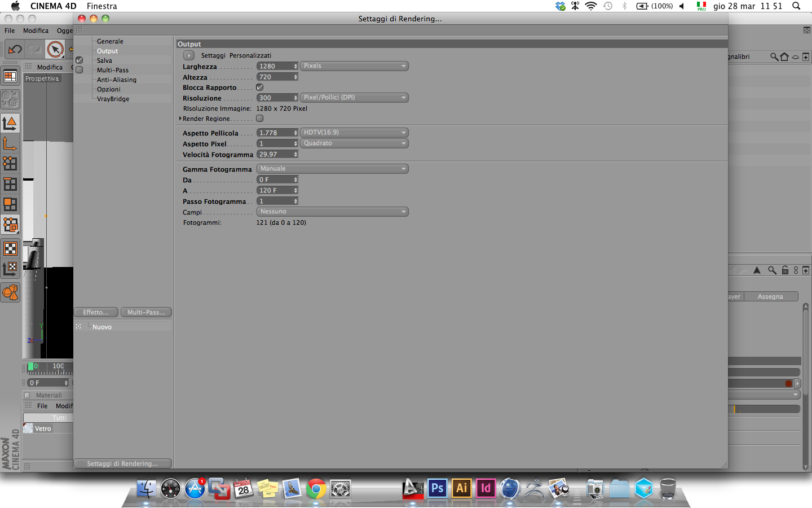This screenshot has width=812, height=508.
Task: Select the Vetro material thumbnail
Action: pos(28,428)
